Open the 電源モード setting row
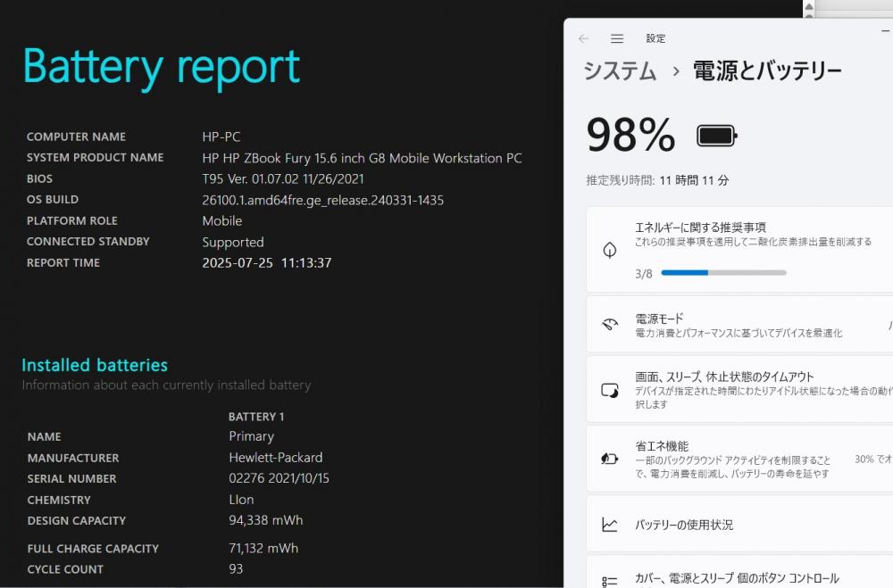Image resolution: width=893 pixels, height=588 pixels. 739,325
